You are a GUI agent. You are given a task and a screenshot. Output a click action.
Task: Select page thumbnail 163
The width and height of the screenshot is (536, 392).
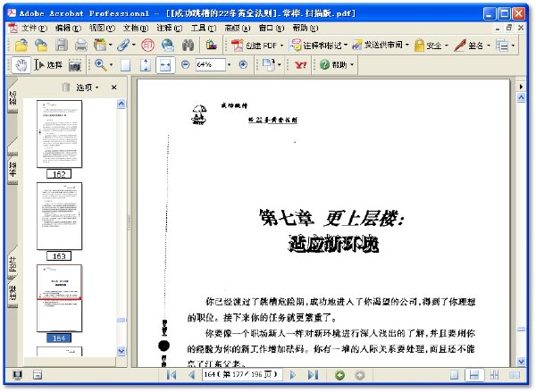tap(60, 216)
